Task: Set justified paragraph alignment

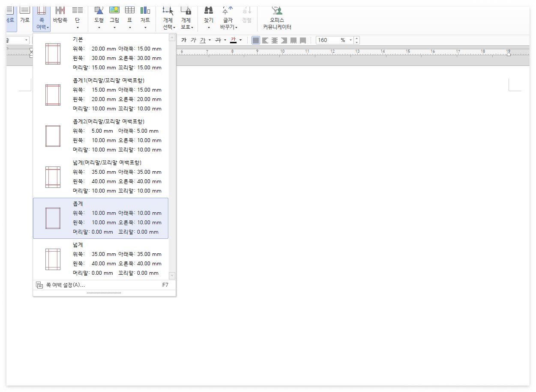Action: 256,40
